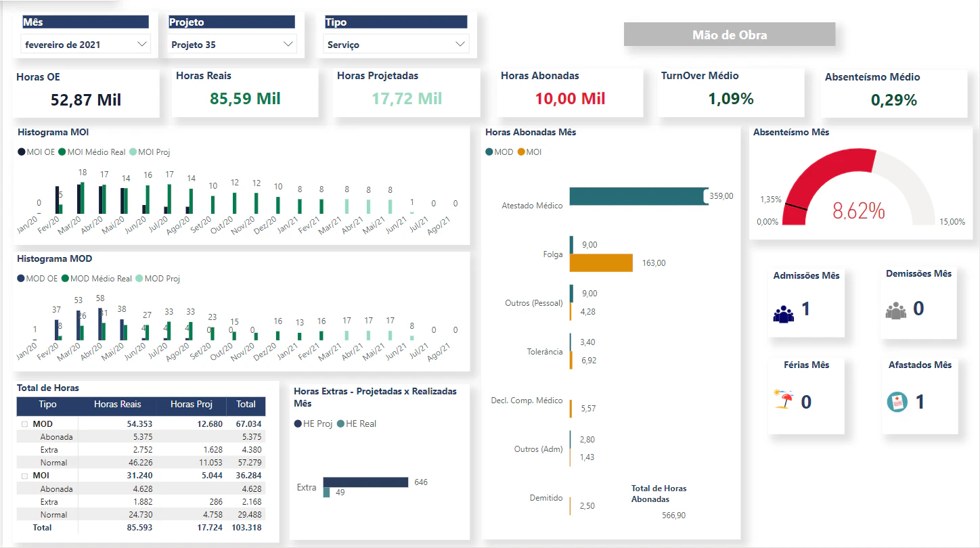The width and height of the screenshot is (980, 548).
Task: Click the Total de Horas table title
Action: coord(48,388)
